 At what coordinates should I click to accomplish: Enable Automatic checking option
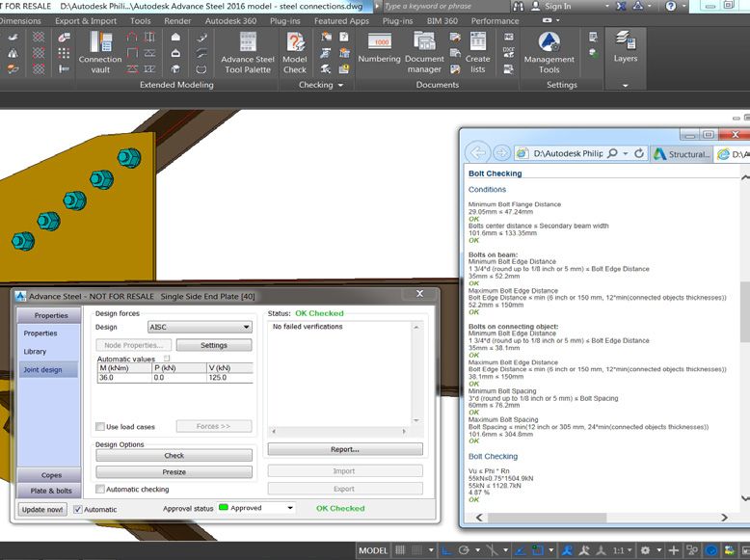100,490
